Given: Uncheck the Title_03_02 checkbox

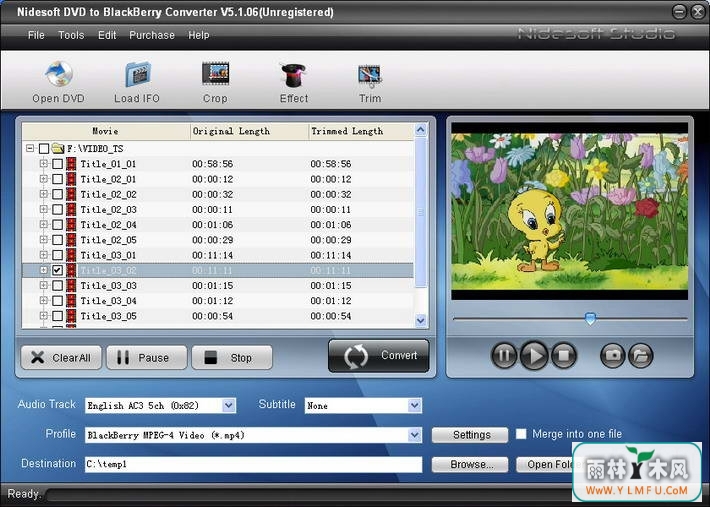Looking at the screenshot, I should (58, 270).
